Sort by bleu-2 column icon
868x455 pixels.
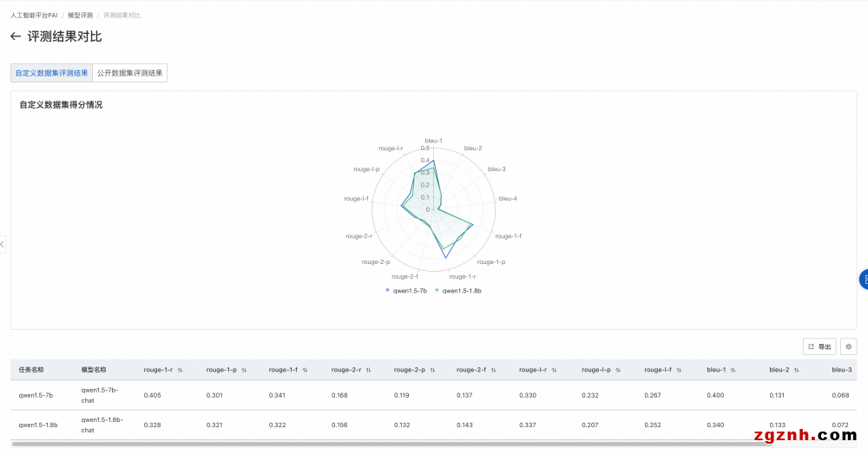pos(797,370)
